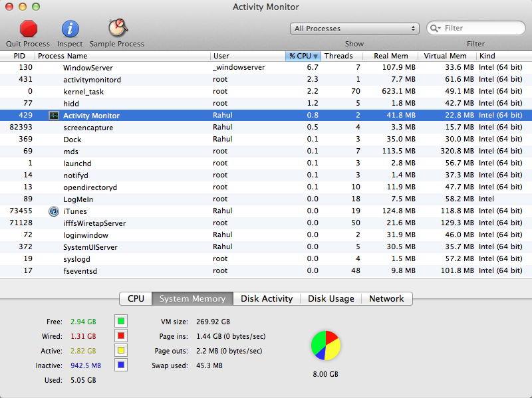Click the 320.8 MB virtual memory value
The height and width of the screenshot is (398, 532).
[x=457, y=151]
